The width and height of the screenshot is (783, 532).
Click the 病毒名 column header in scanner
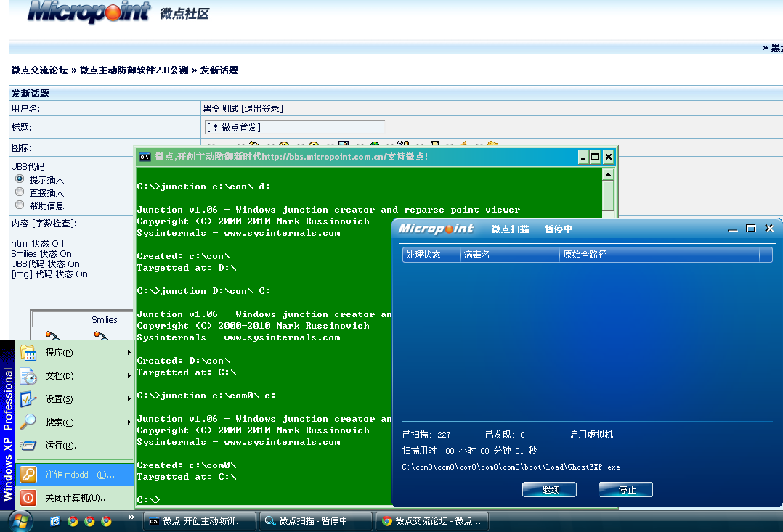coord(509,255)
